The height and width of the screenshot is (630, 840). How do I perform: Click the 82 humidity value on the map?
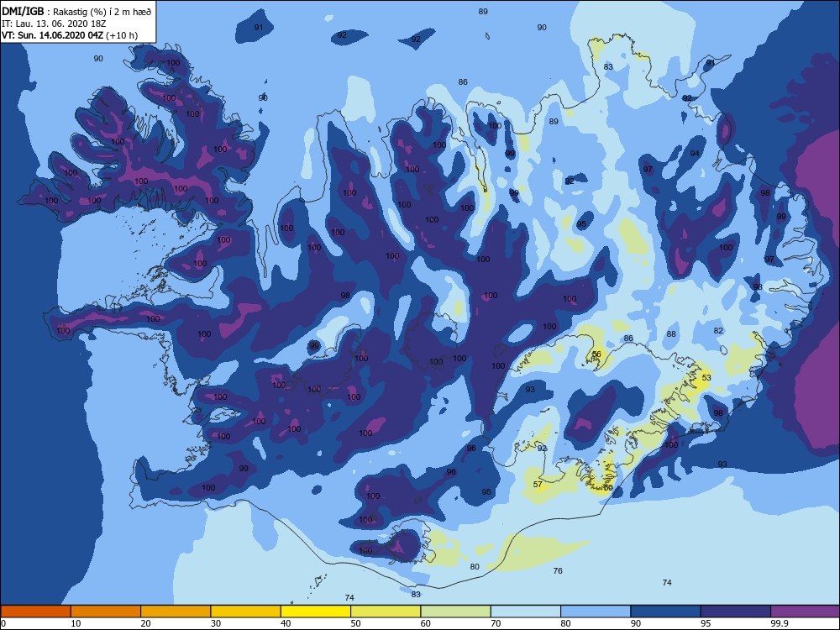click(718, 330)
